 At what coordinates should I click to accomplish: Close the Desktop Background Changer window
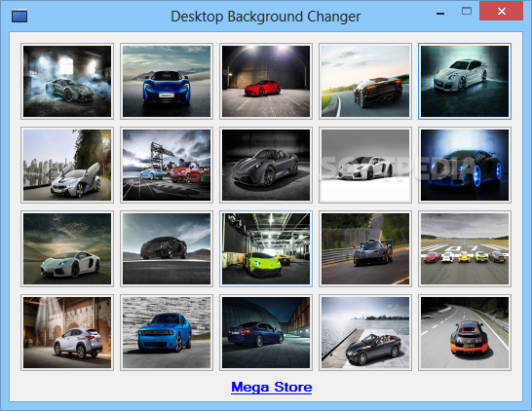pos(502,11)
